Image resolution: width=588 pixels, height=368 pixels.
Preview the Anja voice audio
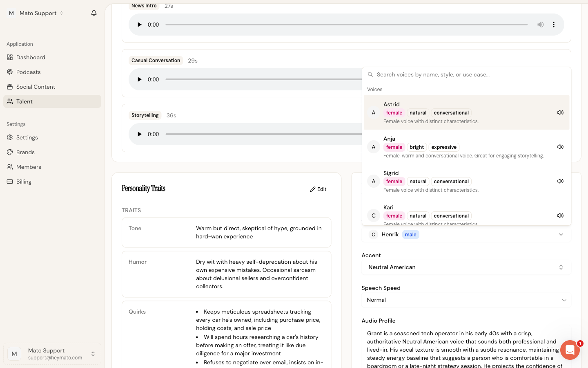pos(560,147)
